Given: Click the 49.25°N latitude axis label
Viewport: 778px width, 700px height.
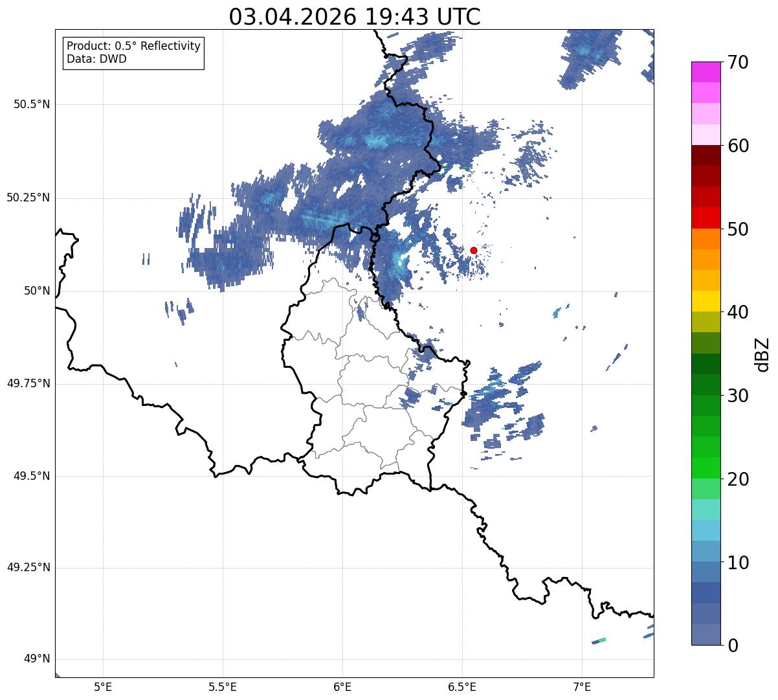Looking at the screenshot, I should click(x=28, y=568).
